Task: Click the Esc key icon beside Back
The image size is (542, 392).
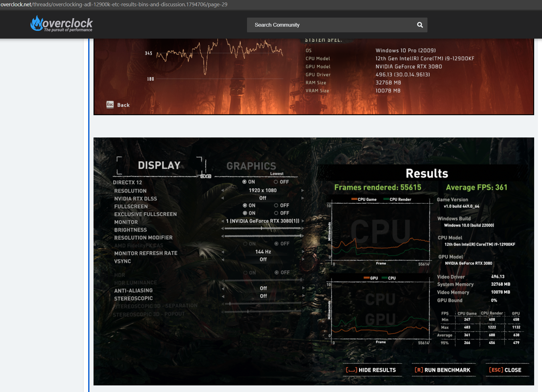Action: tap(110, 105)
